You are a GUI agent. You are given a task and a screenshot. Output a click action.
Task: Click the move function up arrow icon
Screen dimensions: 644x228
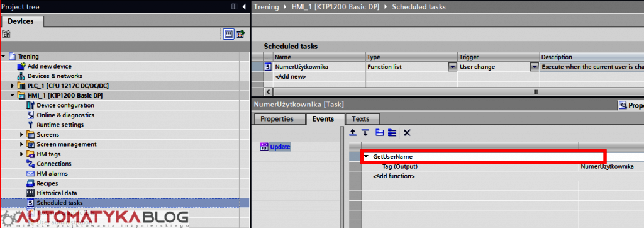(x=352, y=132)
